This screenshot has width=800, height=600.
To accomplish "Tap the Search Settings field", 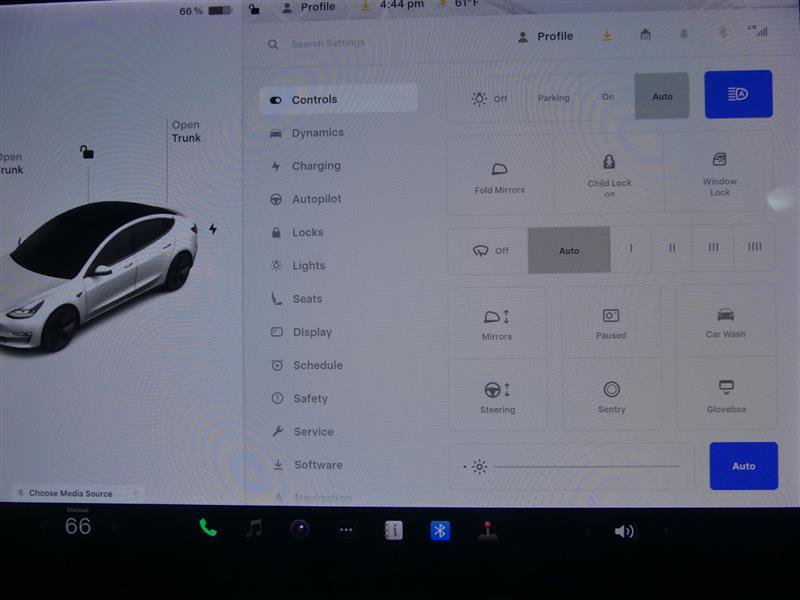I will [x=330, y=44].
